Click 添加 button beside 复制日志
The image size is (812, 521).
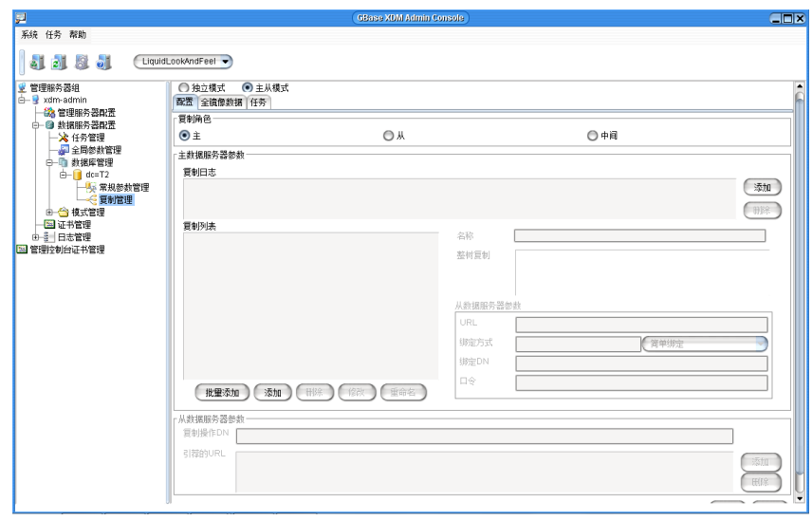click(x=763, y=188)
